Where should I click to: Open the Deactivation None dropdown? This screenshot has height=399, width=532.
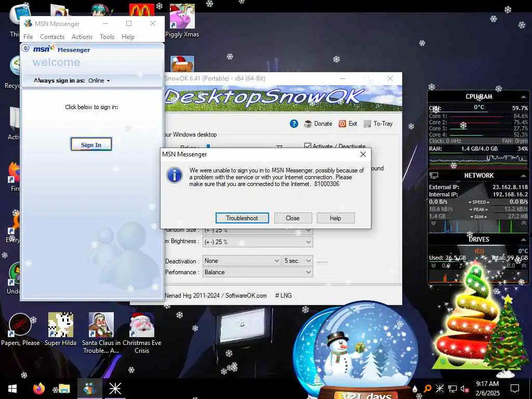[x=242, y=261]
